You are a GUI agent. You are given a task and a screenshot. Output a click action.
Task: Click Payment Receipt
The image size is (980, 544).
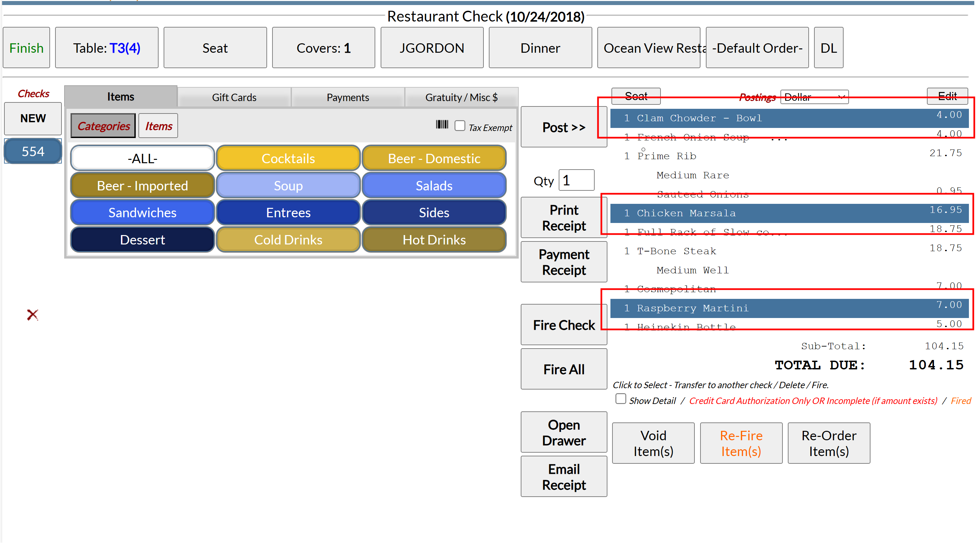tap(563, 262)
